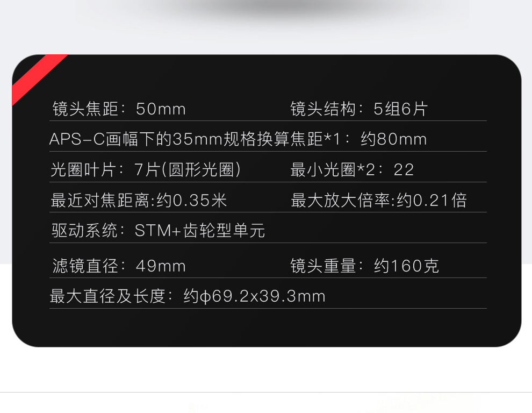Click the 50mm focal length value
This screenshot has width=532, height=413.
pyautogui.click(x=161, y=109)
